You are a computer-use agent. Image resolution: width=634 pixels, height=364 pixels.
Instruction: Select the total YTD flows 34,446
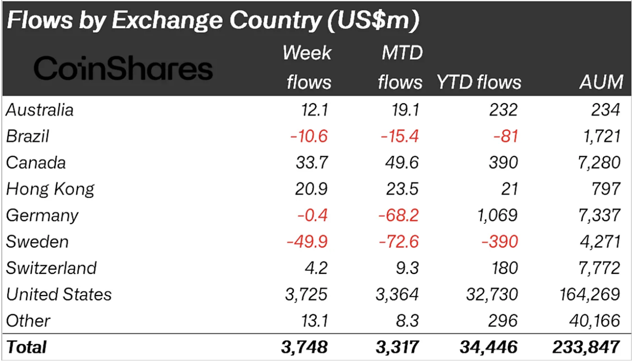[x=489, y=347]
